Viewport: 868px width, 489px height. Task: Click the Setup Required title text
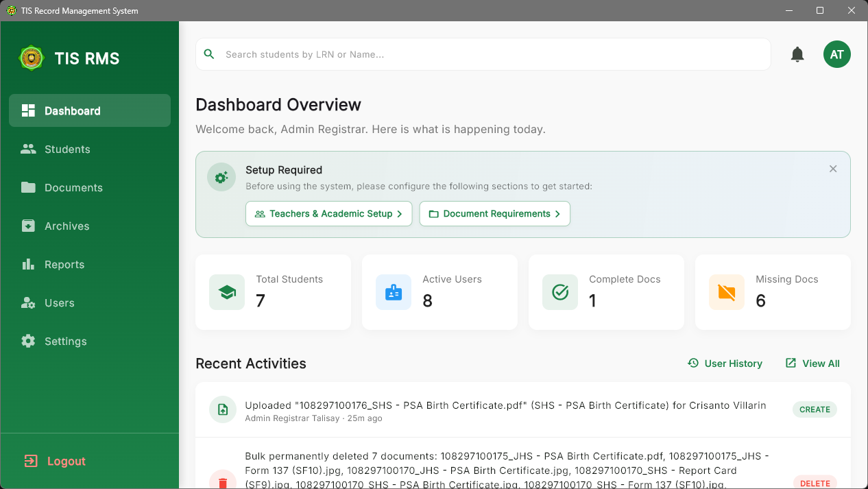click(284, 170)
